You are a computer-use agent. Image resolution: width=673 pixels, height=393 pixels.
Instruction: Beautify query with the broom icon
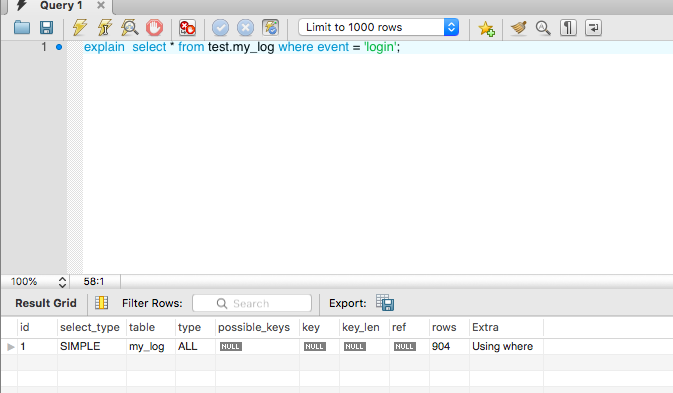click(x=518, y=27)
